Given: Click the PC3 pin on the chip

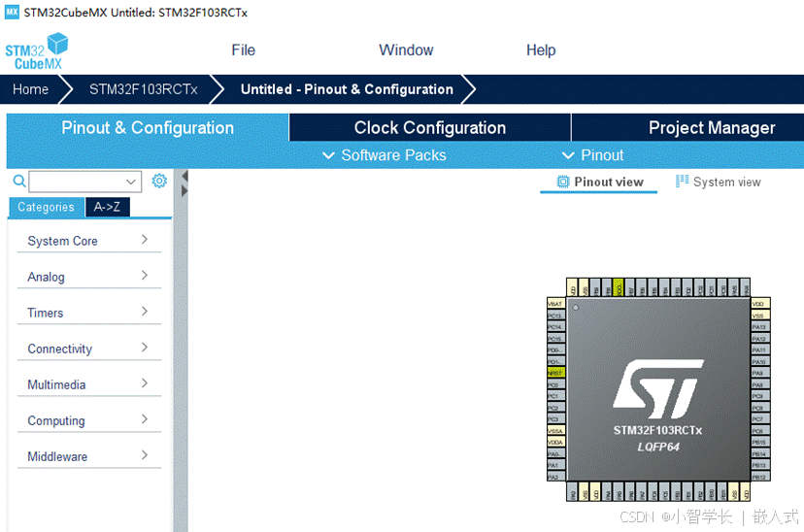Looking at the screenshot, I should pos(555,418).
